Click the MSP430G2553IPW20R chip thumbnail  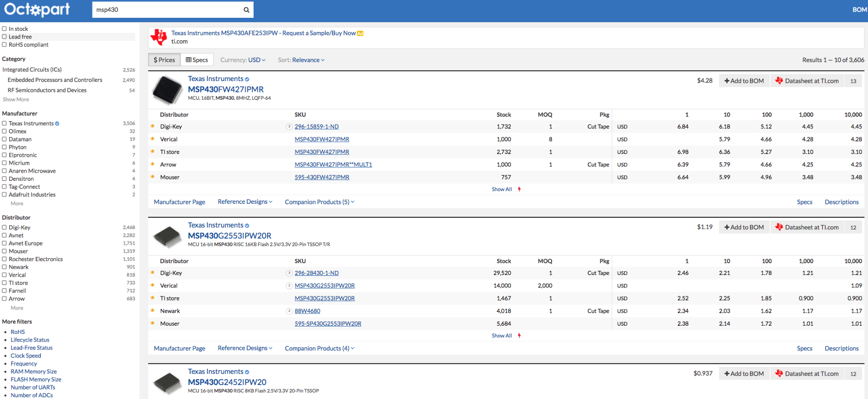[167, 236]
